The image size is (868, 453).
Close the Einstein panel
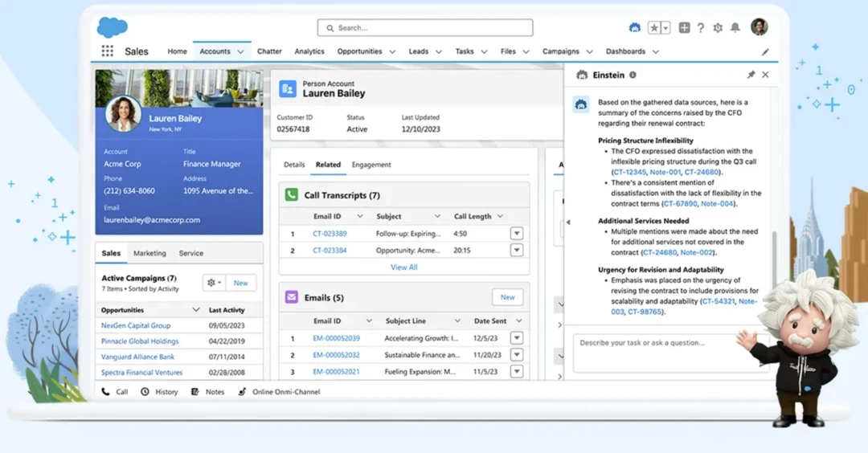765,75
